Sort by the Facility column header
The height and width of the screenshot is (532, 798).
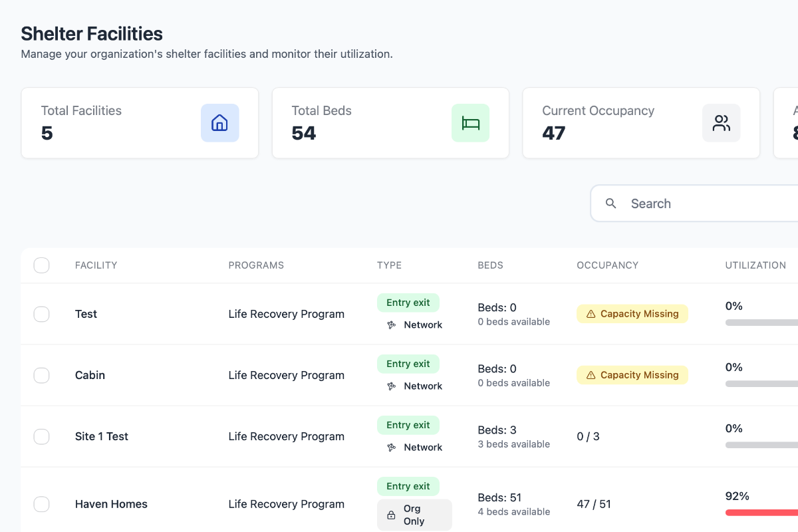(96, 265)
